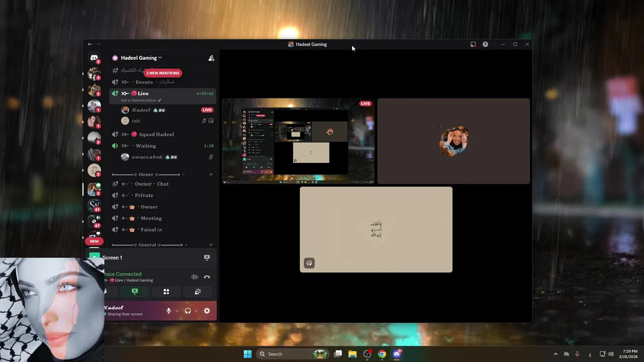
Task: Open the soundboard button
Action: [198, 292]
